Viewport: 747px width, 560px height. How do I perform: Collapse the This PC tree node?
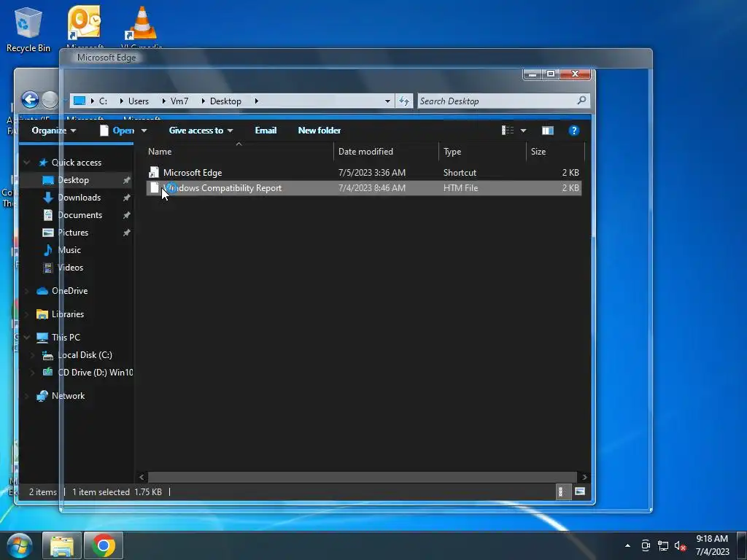(x=27, y=337)
